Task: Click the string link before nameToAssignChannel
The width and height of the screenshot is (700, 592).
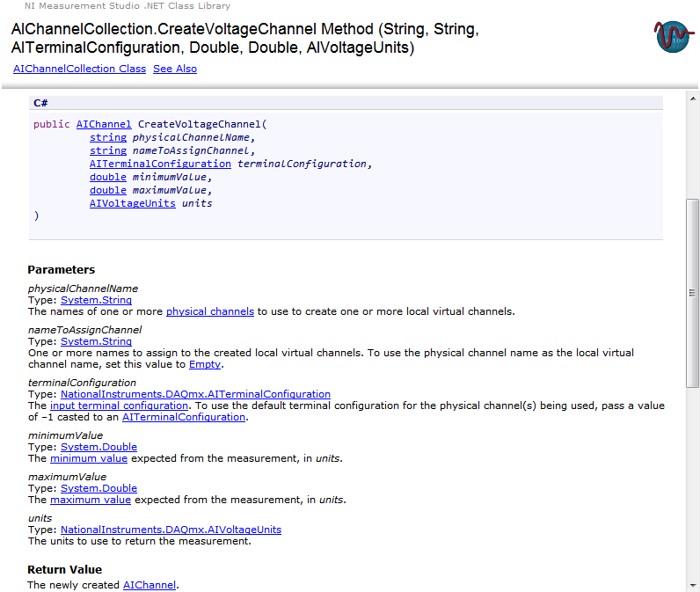Action: tap(108, 150)
